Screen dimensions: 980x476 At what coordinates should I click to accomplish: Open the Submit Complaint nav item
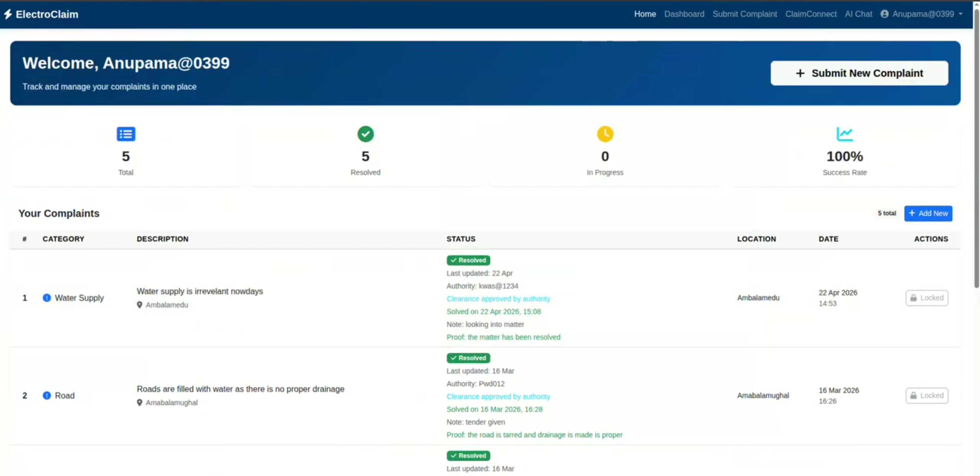[745, 14]
